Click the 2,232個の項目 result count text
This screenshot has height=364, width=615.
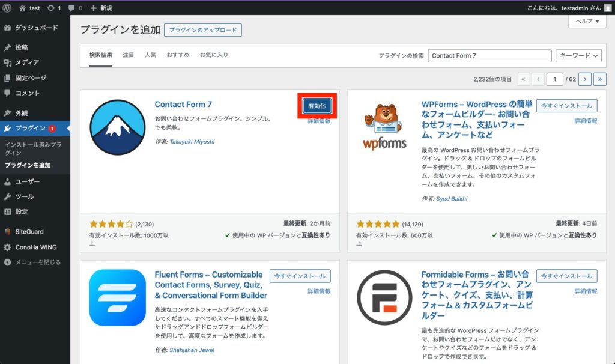click(492, 79)
